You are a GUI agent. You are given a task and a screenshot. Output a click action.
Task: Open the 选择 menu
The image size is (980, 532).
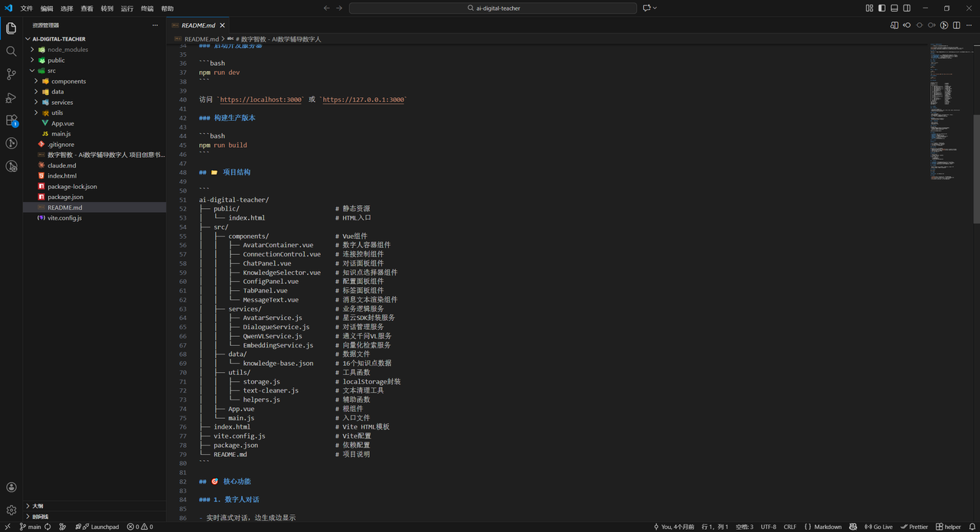point(67,8)
